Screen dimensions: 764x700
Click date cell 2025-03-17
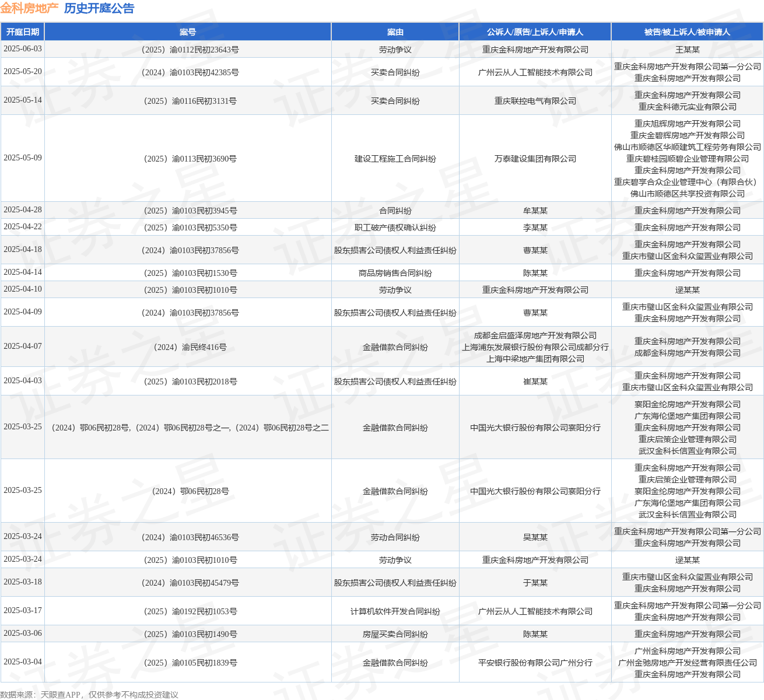click(x=23, y=611)
